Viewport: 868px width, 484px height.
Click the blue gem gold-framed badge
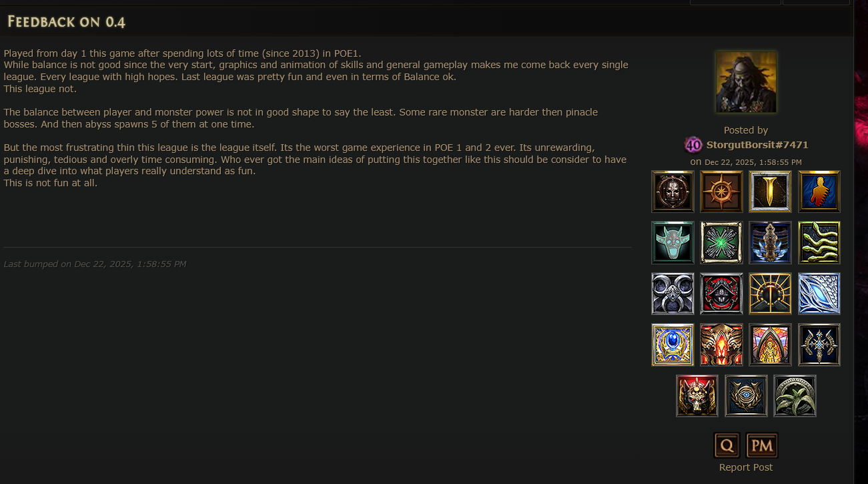point(673,345)
